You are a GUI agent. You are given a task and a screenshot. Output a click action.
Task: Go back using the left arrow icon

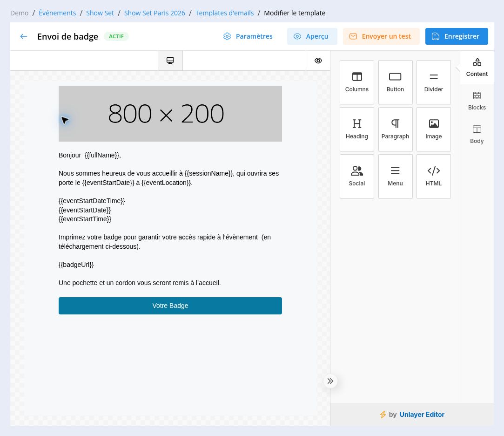[23, 36]
